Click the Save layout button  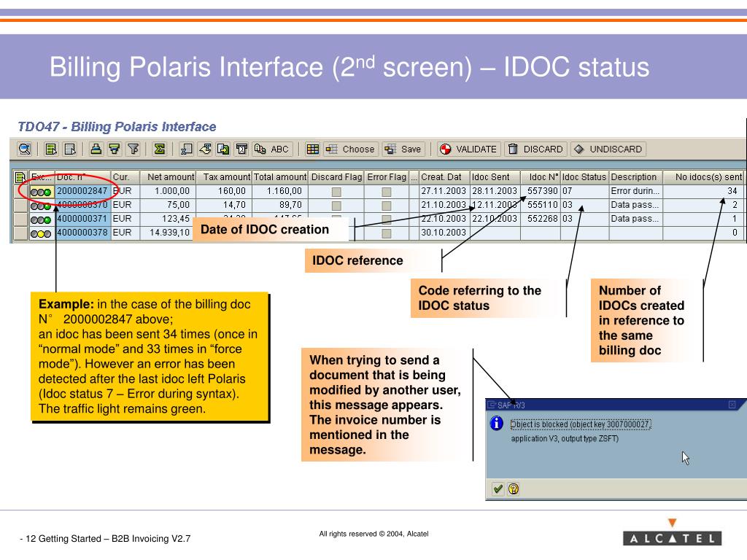[403, 149]
